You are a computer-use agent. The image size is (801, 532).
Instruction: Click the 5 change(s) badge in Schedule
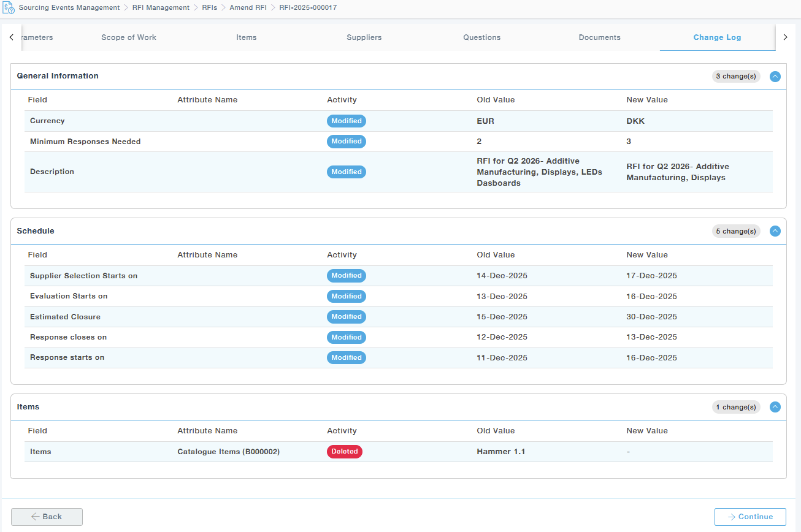pyautogui.click(x=736, y=232)
